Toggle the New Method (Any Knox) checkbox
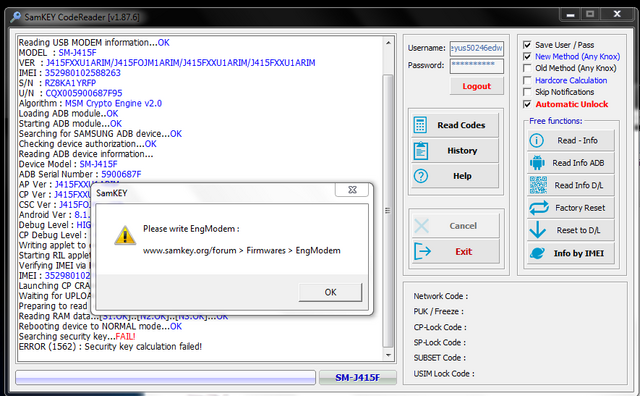Image resolution: width=640 pixels, height=396 pixels. click(527, 56)
